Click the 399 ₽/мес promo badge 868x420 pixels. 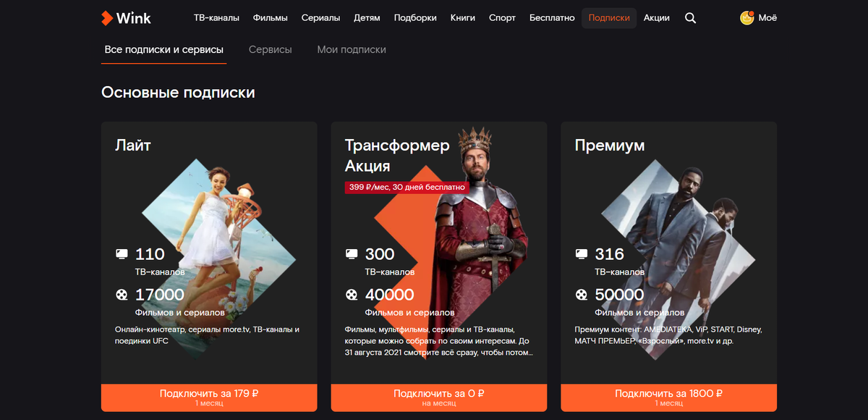coord(407,187)
